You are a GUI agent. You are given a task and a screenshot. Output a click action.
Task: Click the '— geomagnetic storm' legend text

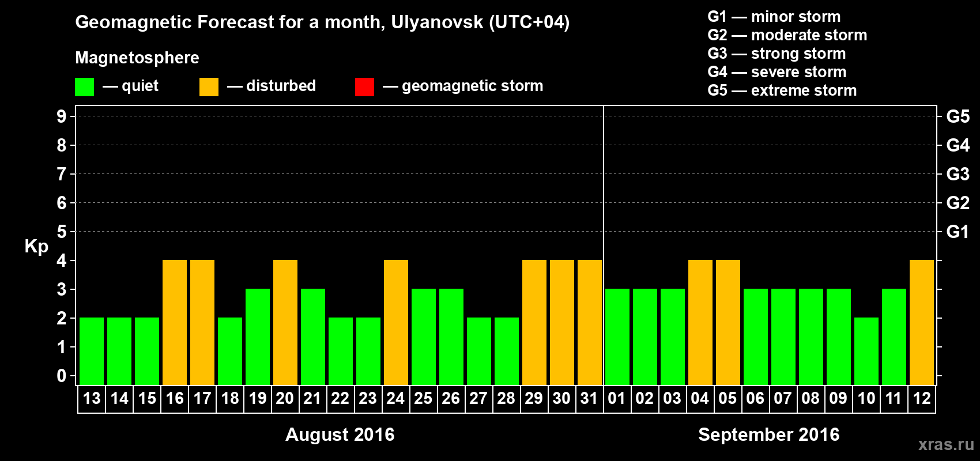pyautogui.click(x=463, y=86)
